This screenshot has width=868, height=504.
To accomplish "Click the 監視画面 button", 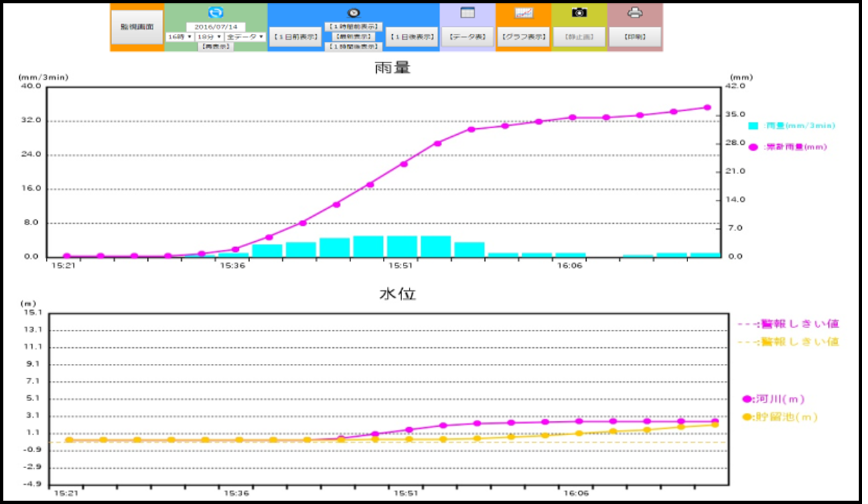I will [137, 28].
